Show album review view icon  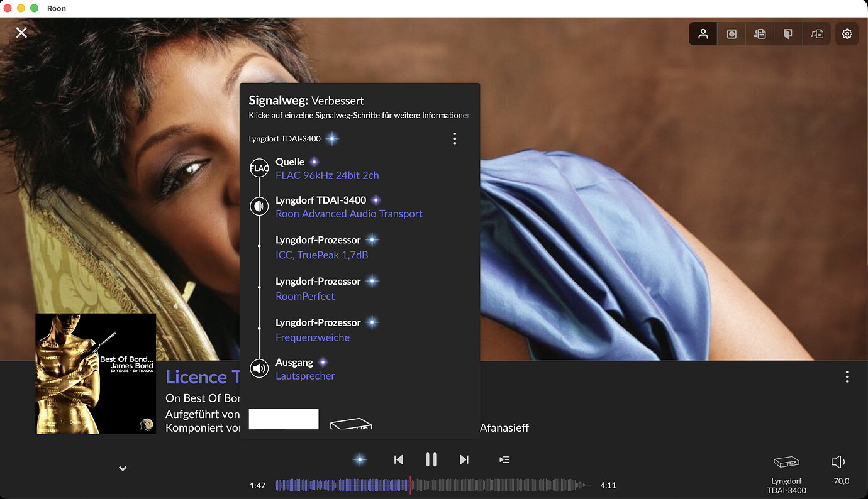coord(788,34)
